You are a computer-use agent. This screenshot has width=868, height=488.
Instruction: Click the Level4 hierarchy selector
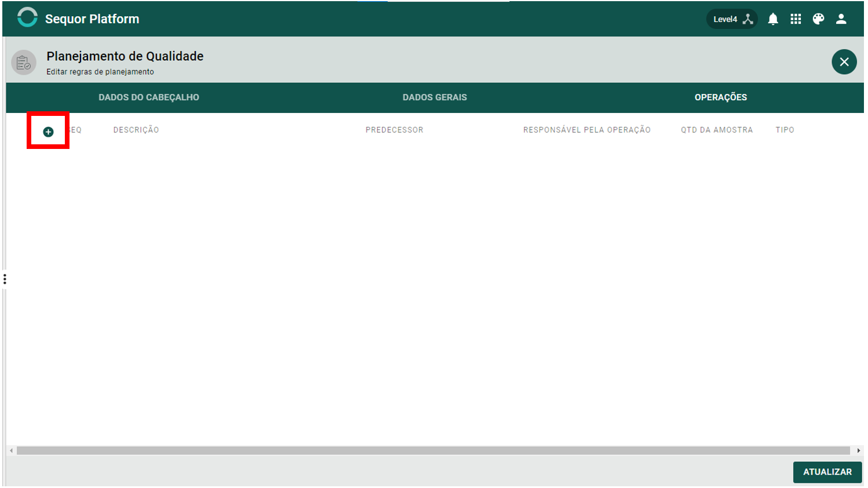coord(732,19)
